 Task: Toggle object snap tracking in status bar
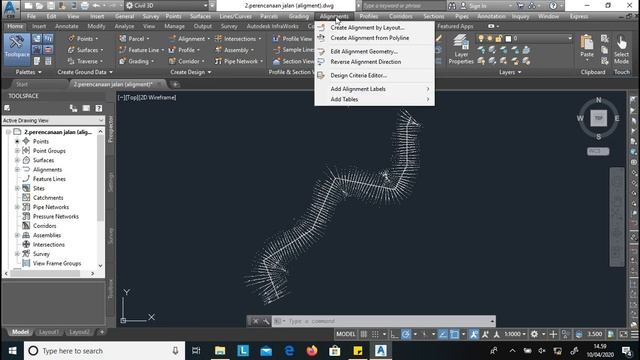tap(442, 334)
